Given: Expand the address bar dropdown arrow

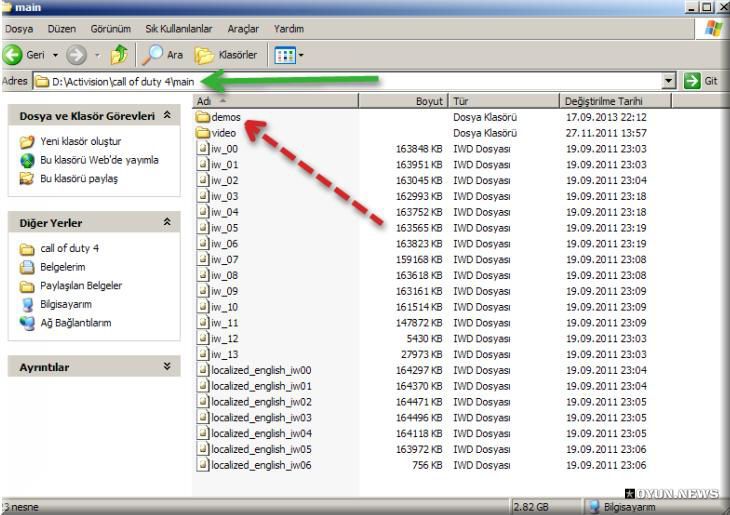Looking at the screenshot, I should [669, 81].
